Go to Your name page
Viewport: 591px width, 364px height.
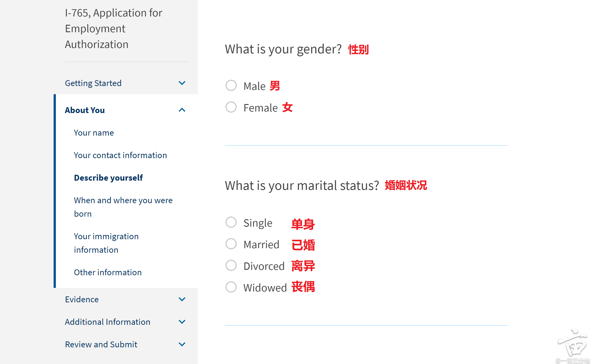(x=94, y=133)
